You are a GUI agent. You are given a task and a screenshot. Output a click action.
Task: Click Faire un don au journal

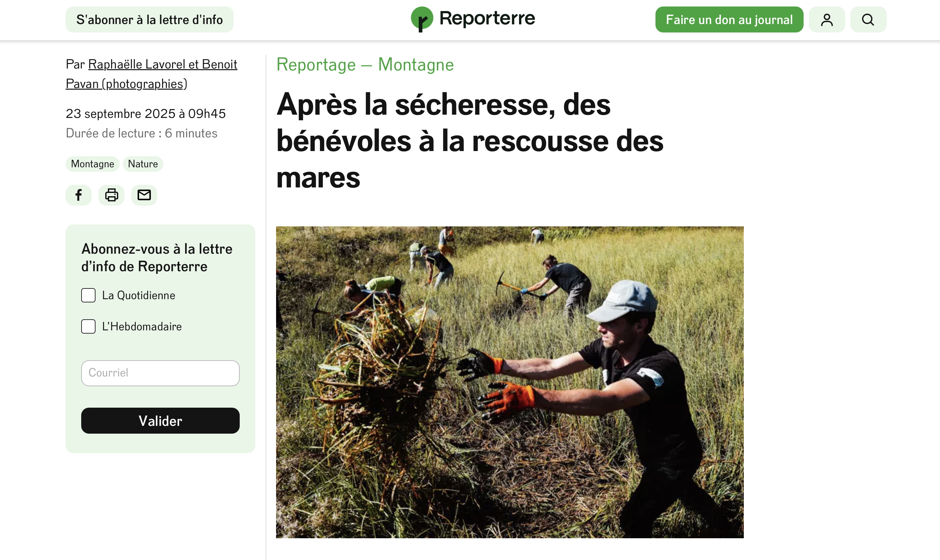(x=729, y=19)
